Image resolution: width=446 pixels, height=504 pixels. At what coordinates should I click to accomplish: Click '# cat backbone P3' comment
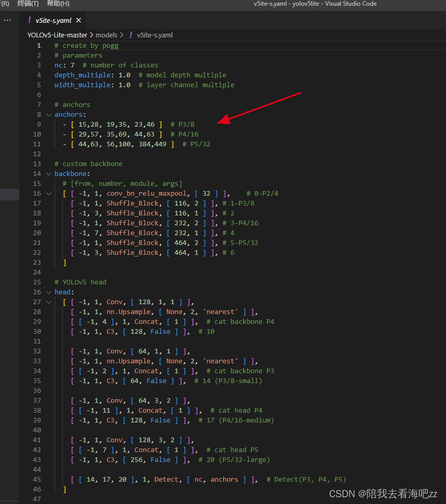point(240,371)
